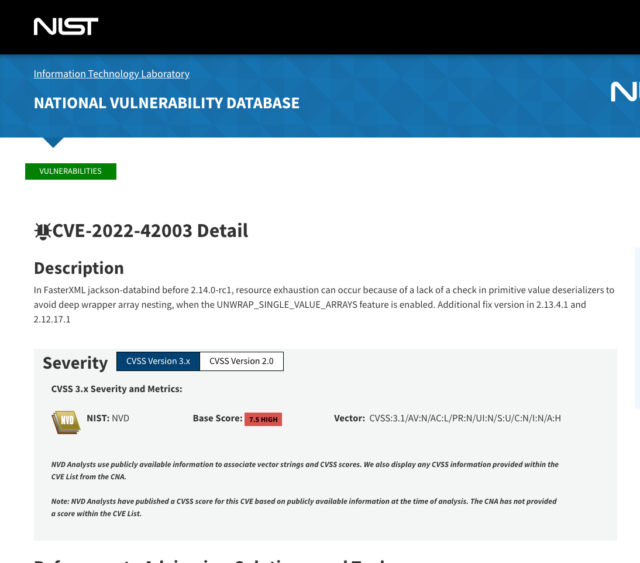Click the CVE-2022-42003 Detail heading
Viewport: 640px width, 563px height.
pyautogui.click(x=150, y=231)
